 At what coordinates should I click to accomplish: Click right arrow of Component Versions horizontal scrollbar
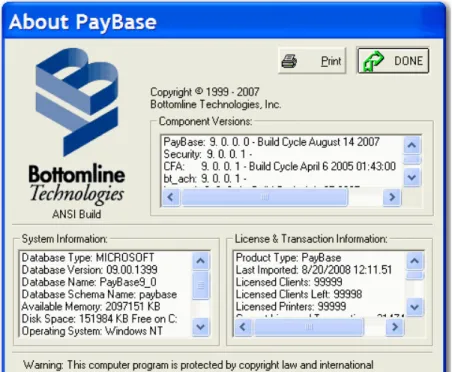(392, 197)
